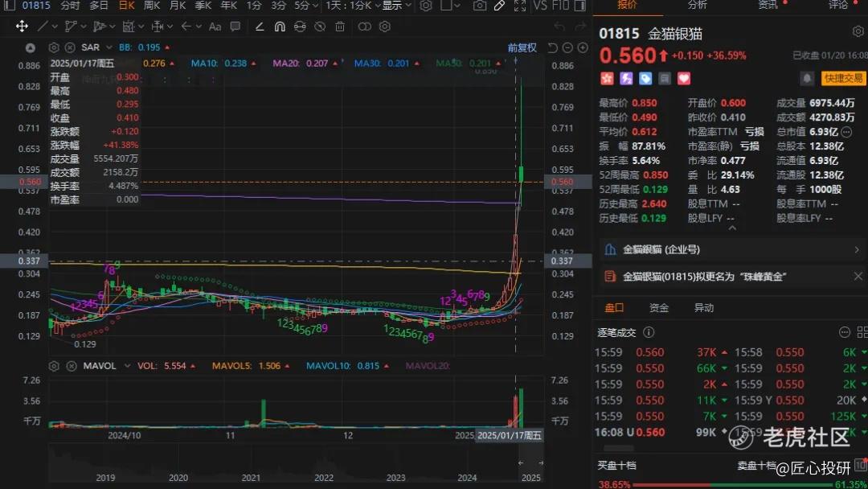
Task: Open the 分析 analysis tab
Action: tap(698, 5)
